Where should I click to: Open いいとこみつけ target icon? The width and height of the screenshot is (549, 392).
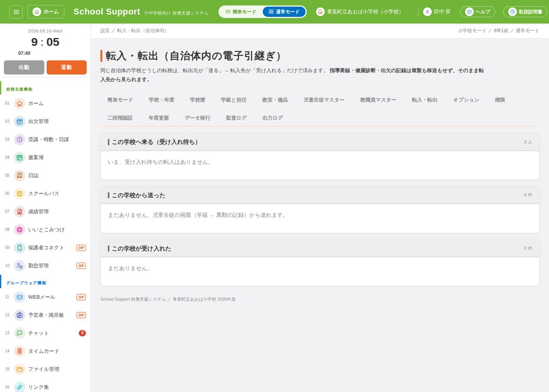20,230
